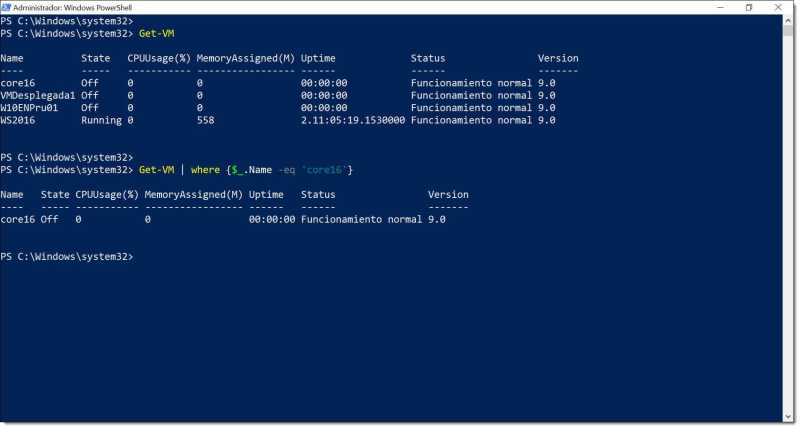Viewport: 800px width, 428px height.
Task: Click uptime '00:00:00' in the W10ENPru01 row
Action: [324, 108]
